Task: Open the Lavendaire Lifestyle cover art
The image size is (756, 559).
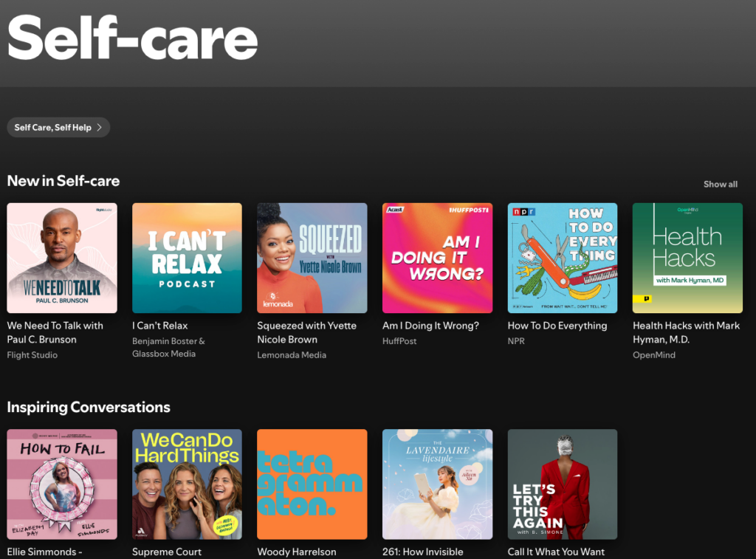Action: 437,484
